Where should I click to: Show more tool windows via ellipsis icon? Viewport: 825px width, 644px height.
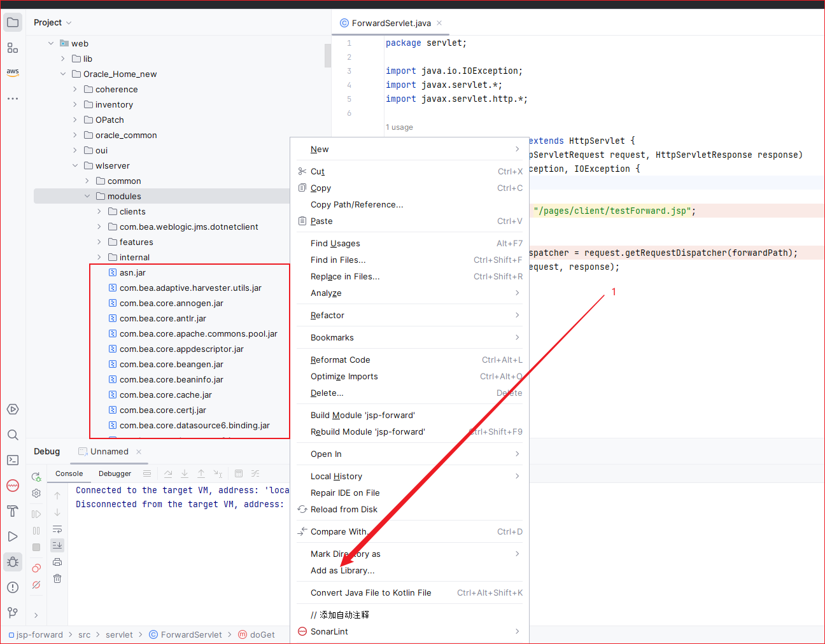13,99
